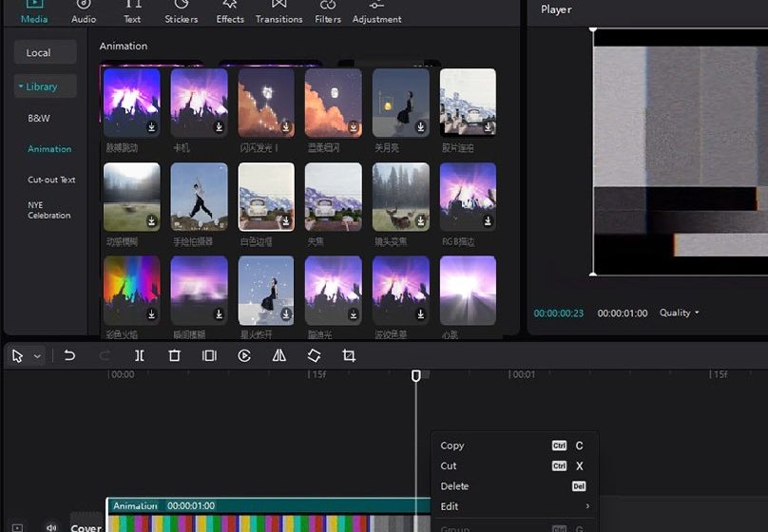The image size is (768, 532).
Task: Choose Copy from the context menu
Action: [x=453, y=446]
